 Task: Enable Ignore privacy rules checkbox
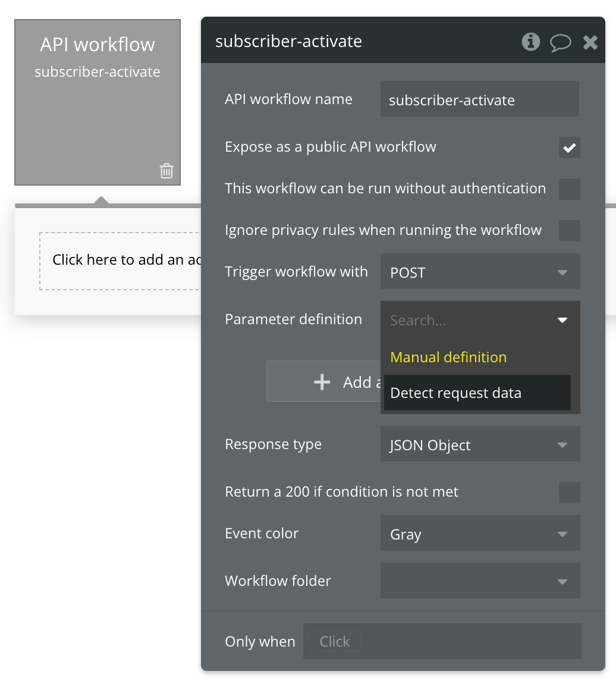pos(569,231)
